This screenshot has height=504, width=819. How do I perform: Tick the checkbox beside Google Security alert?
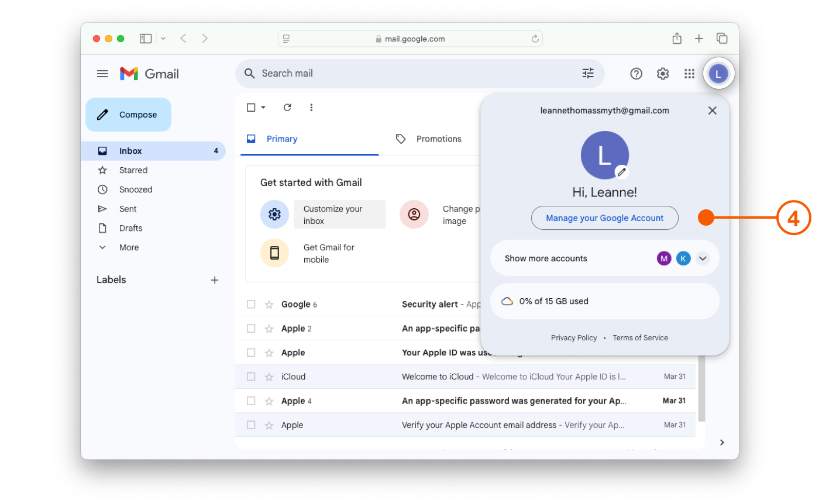coord(251,305)
